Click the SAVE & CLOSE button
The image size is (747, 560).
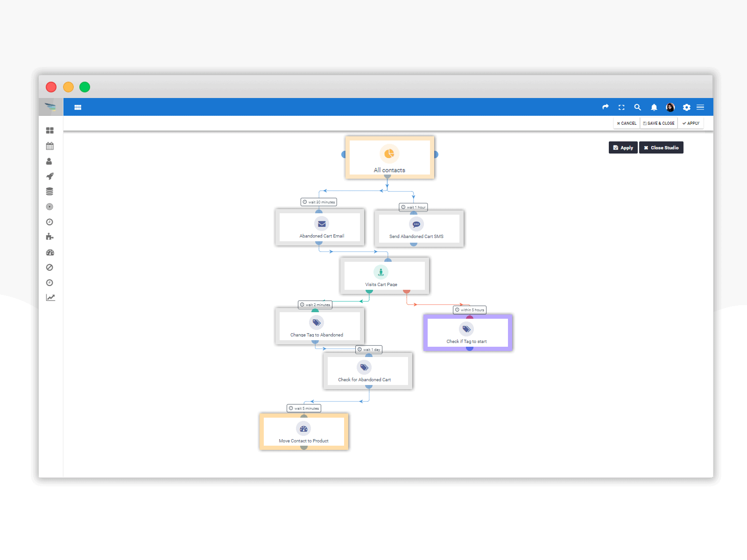[x=659, y=123]
